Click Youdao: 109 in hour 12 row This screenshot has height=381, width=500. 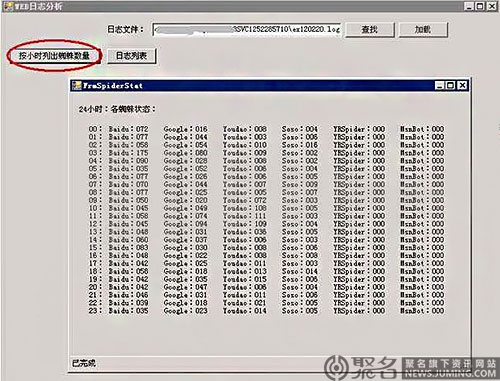point(245,224)
